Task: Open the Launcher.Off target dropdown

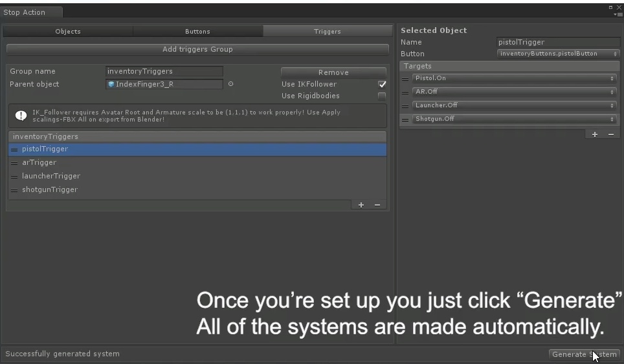Action: (x=515, y=105)
